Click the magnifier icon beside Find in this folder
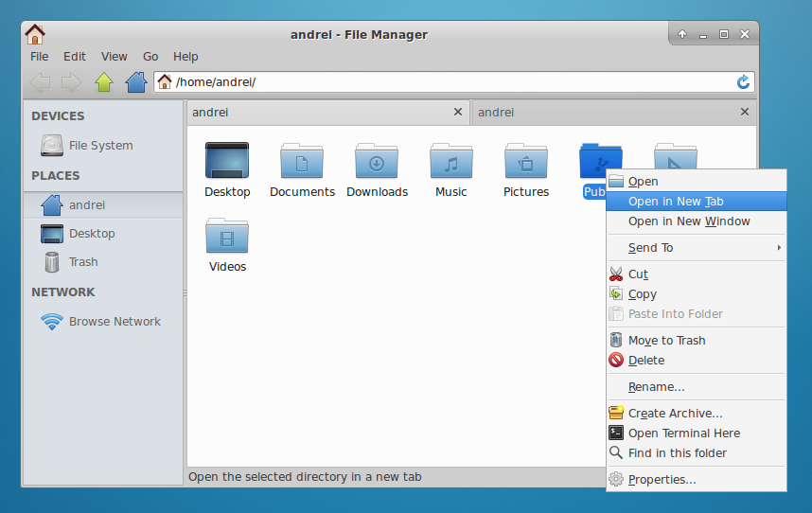The width and height of the screenshot is (812, 513). (x=616, y=452)
